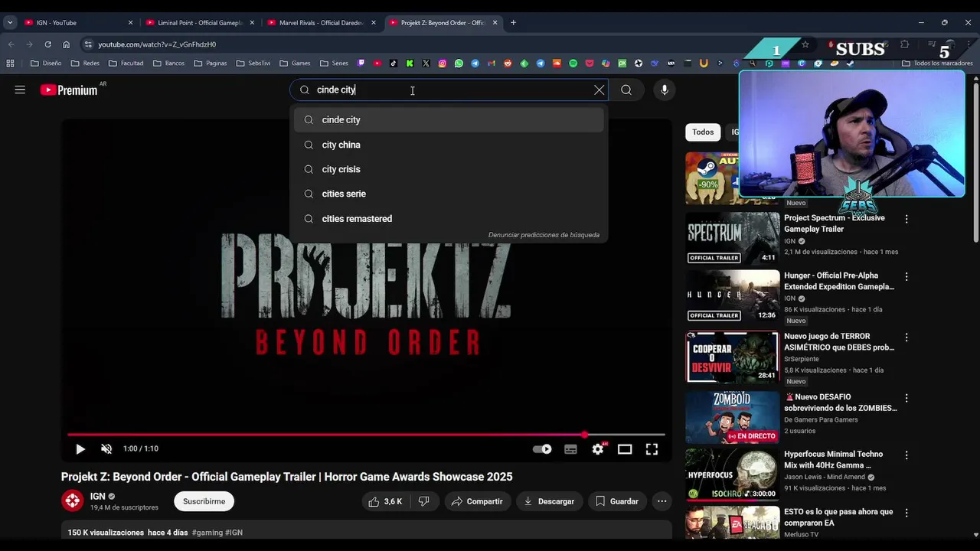Reload the page in the browser

tap(47, 44)
